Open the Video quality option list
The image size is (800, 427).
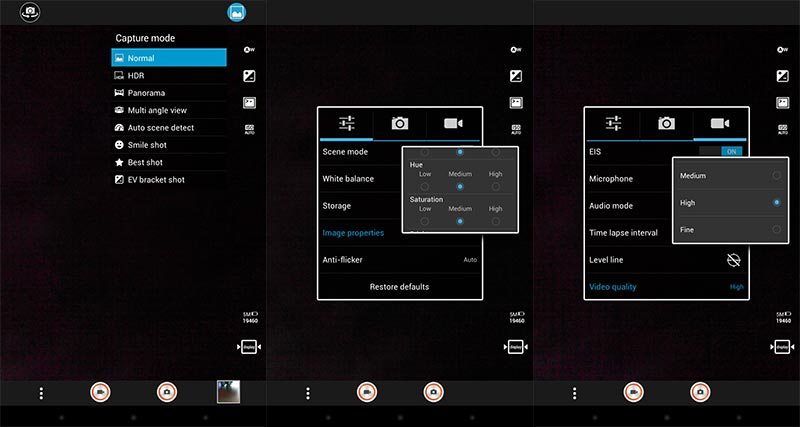coord(666,287)
